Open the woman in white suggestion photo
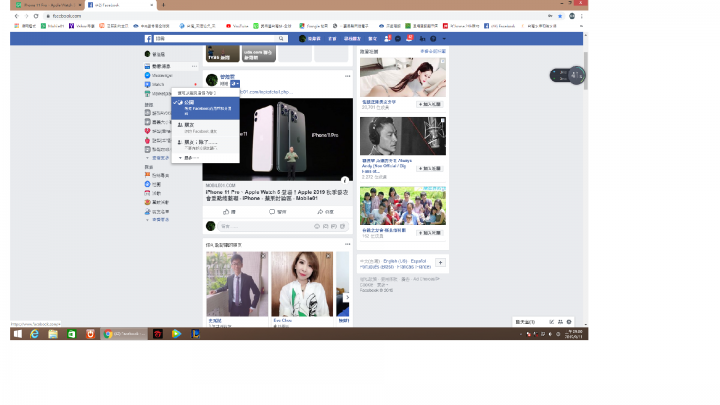The height and width of the screenshot is (405, 720). pyautogui.click(x=302, y=284)
